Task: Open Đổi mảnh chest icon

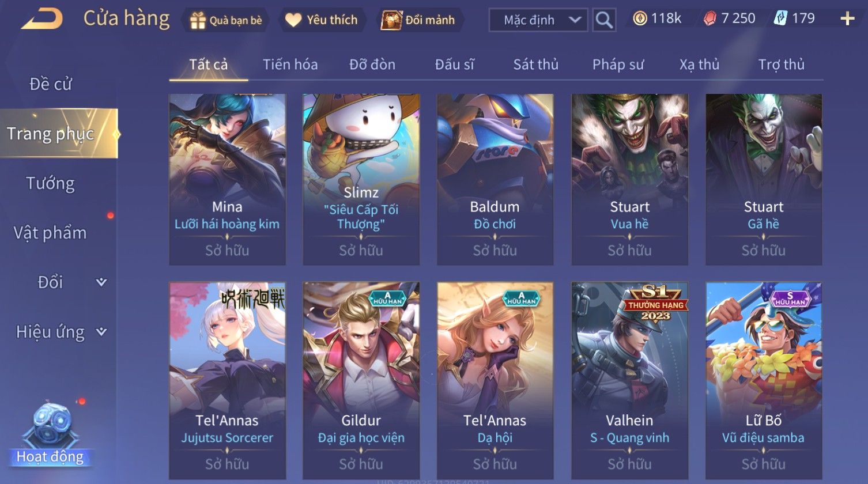Action: 391,20
